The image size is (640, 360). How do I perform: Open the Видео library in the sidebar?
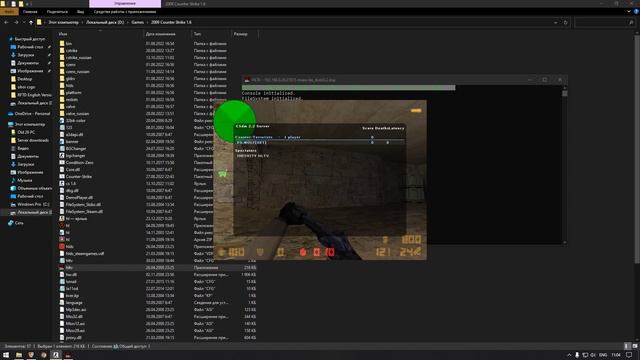point(23,149)
